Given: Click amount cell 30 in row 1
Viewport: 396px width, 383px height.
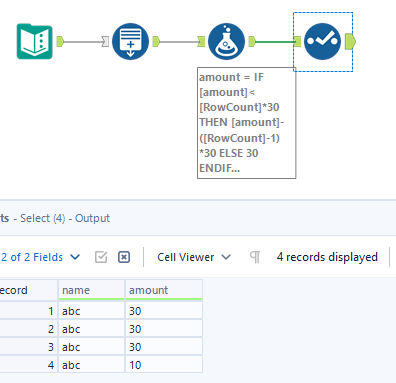Looking at the screenshot, I should pos(164,311).
